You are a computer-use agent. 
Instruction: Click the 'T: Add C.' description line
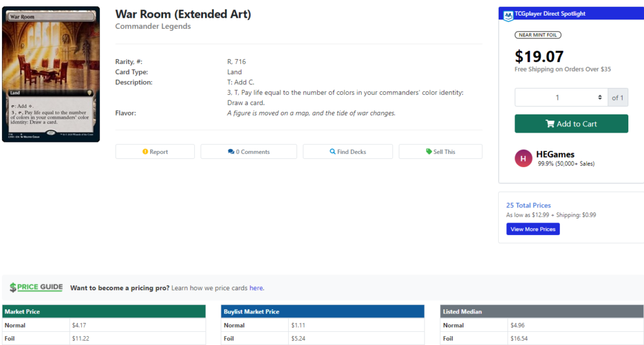coord(241,82)
